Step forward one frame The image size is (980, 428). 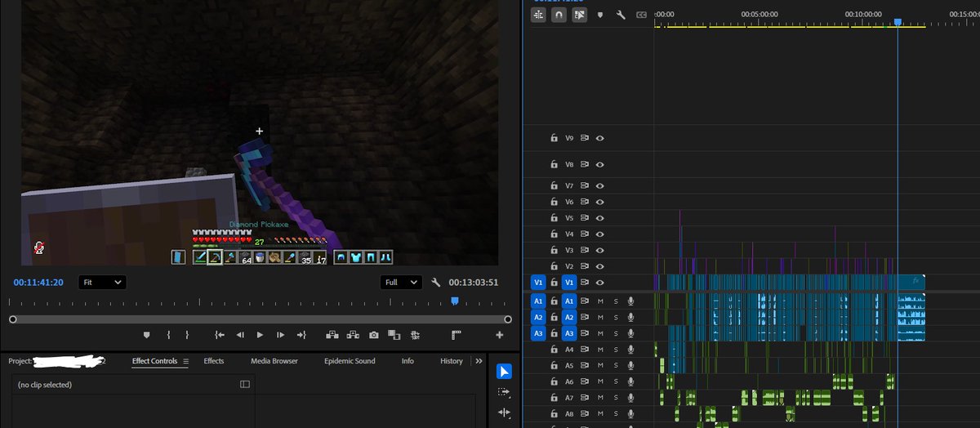tap(280, 335)
